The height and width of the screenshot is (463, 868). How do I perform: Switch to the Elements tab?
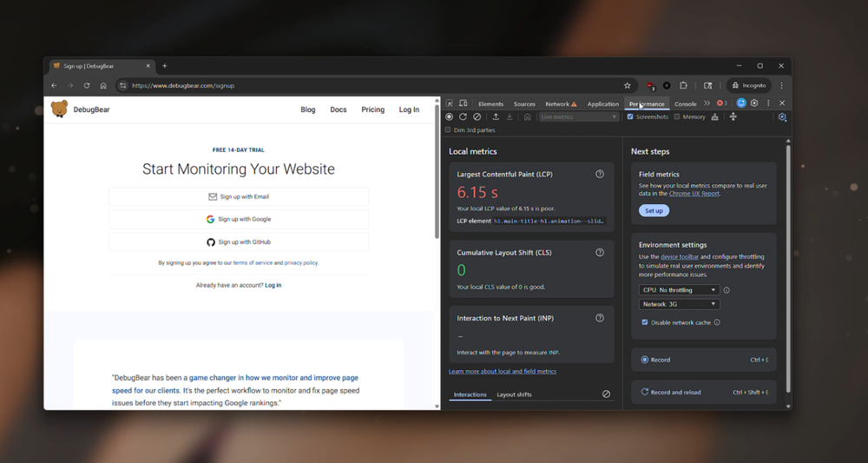click(x=490, y=104)
